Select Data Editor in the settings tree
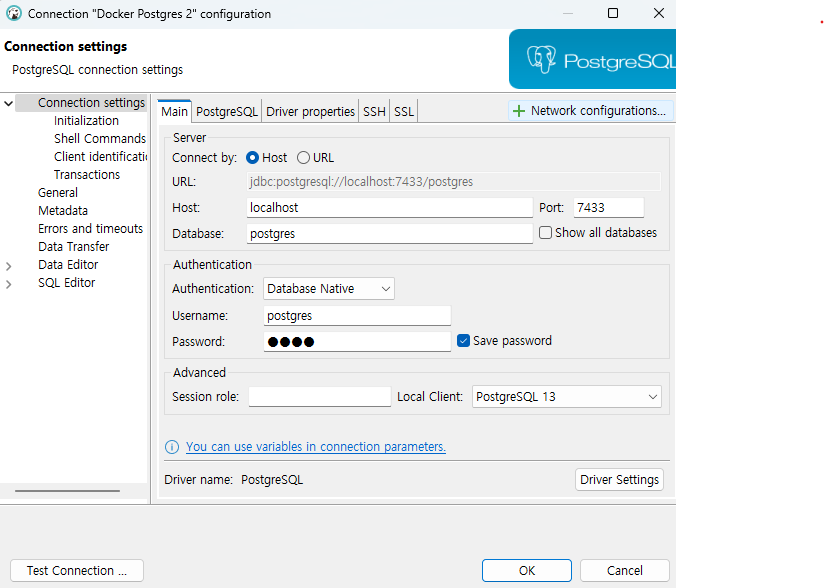 coord(68,265)
